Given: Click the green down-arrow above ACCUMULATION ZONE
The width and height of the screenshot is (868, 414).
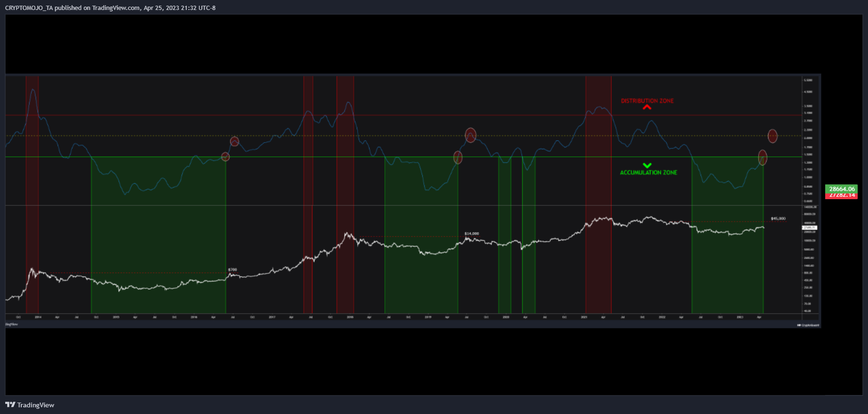Looking at the screenshot, I should 647,165.
